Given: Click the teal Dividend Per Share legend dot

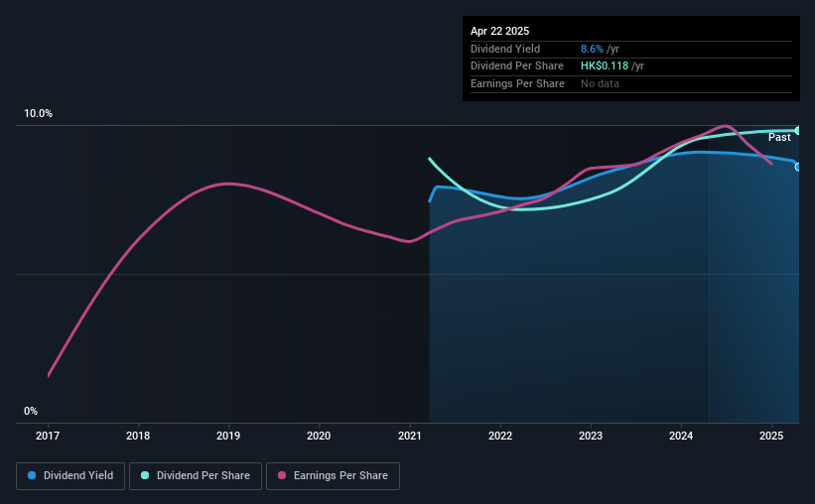Looking at the screenshot, I should (145, 475).
